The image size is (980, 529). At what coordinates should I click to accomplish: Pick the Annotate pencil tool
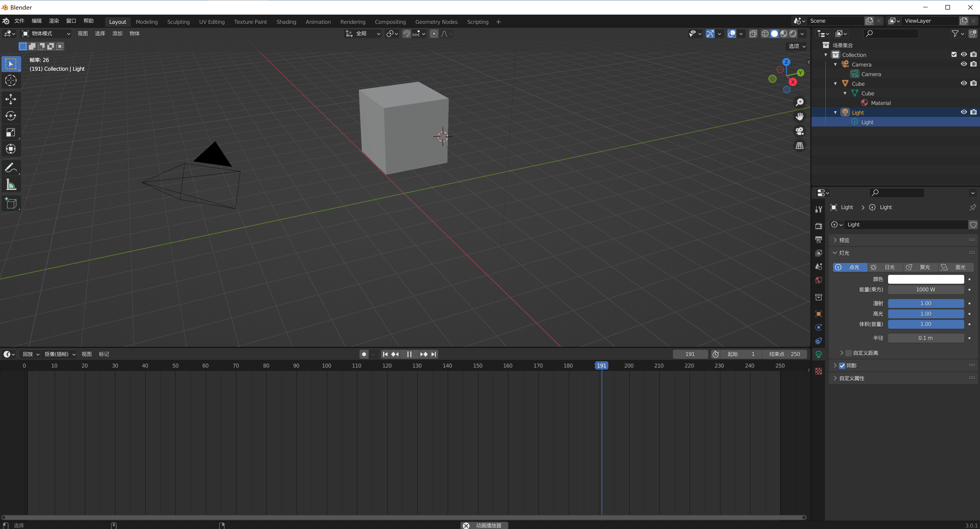11,168
